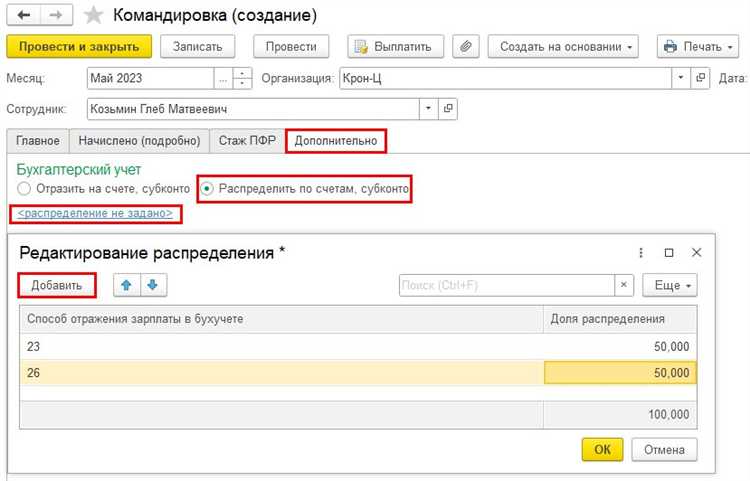Switch to the Главное tab

[x=38, y=141]
